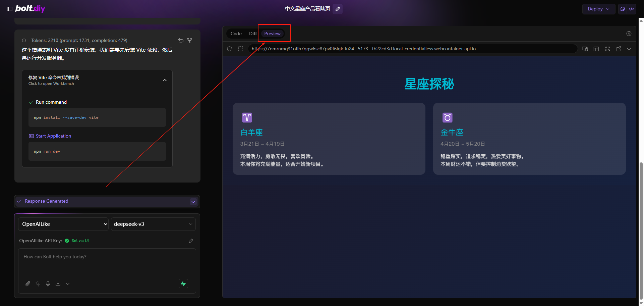Enter preview fullscreen with expand arrows icon

pyautogui.click(x=607, y=49)
